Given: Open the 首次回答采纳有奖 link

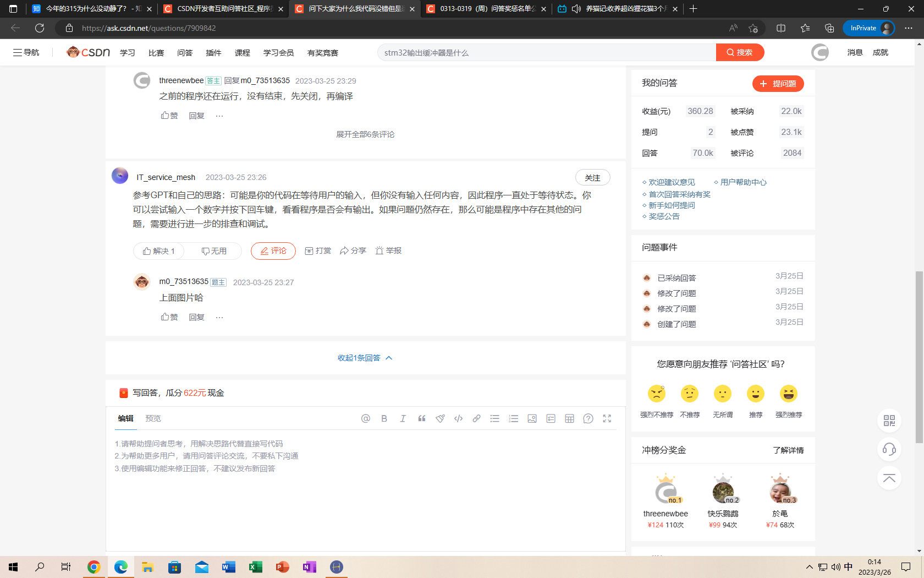Looking at the screenshot, I should [x=679, y=194].
